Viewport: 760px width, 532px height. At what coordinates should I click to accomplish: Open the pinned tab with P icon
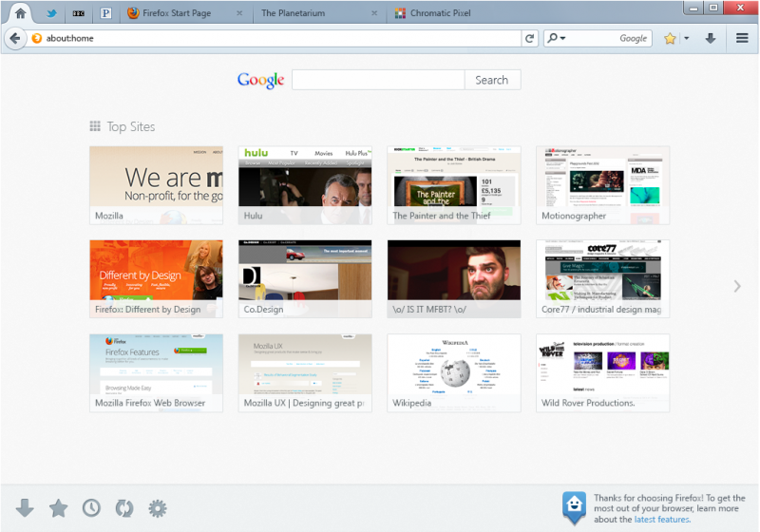(105, 13)
